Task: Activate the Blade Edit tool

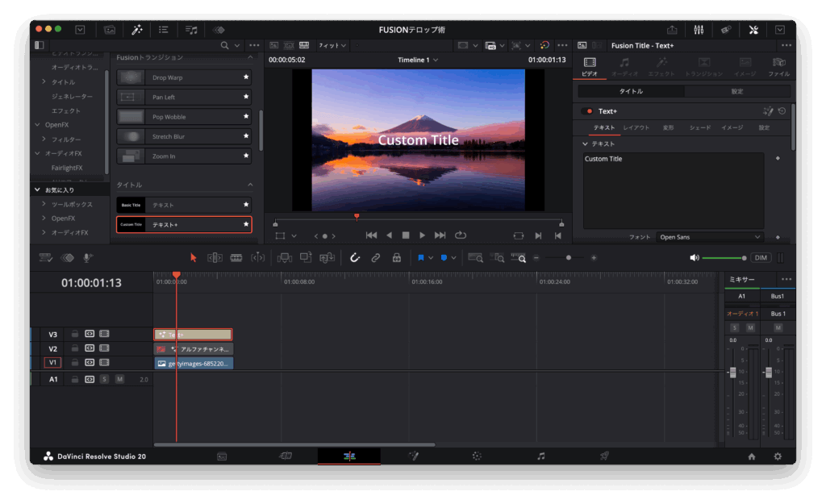Action: pyautogui.click(x=236, y=258)
